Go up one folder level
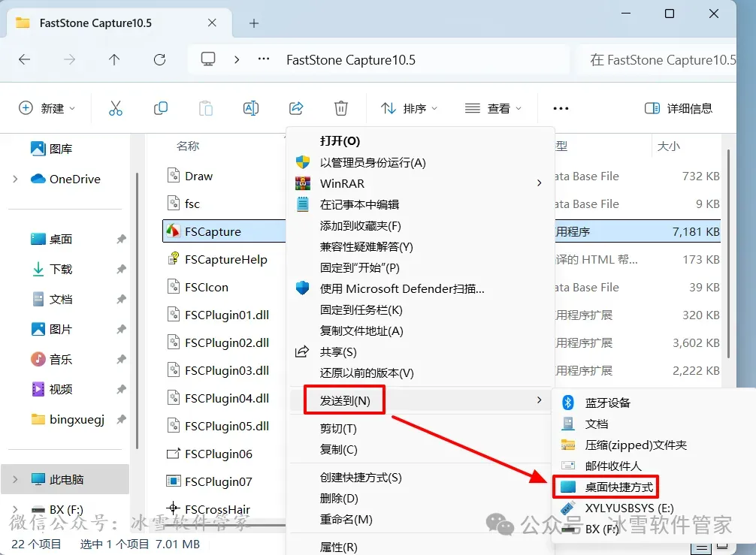The image size is (756, 555). pos(114,60)
